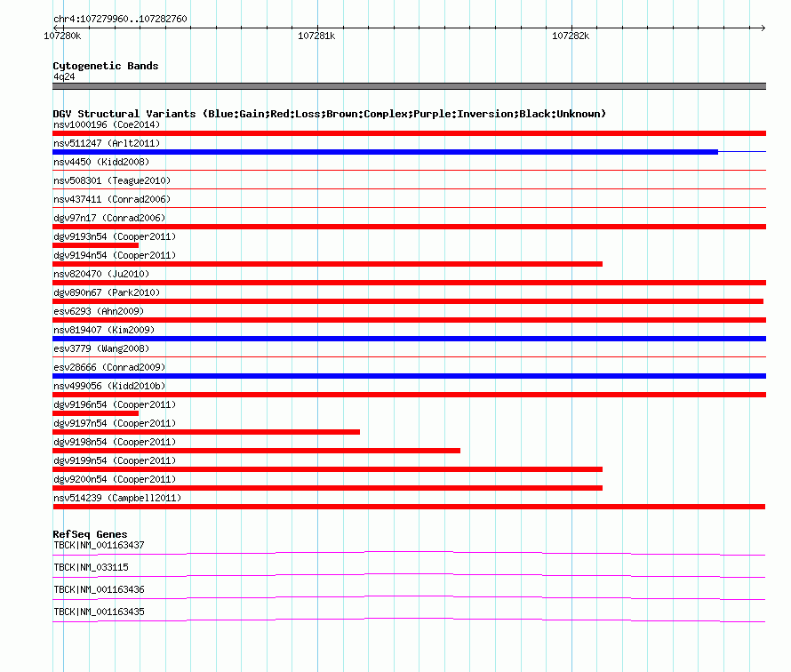Click the red bar for nsv499056

pyautogui.click(x=409, y=395)
